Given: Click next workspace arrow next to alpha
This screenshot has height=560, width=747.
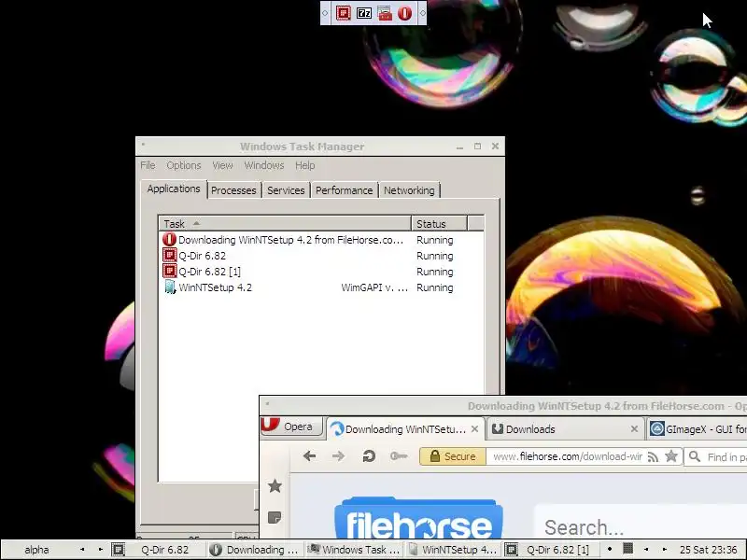Looking at the screenshot, I should (101, 550).
